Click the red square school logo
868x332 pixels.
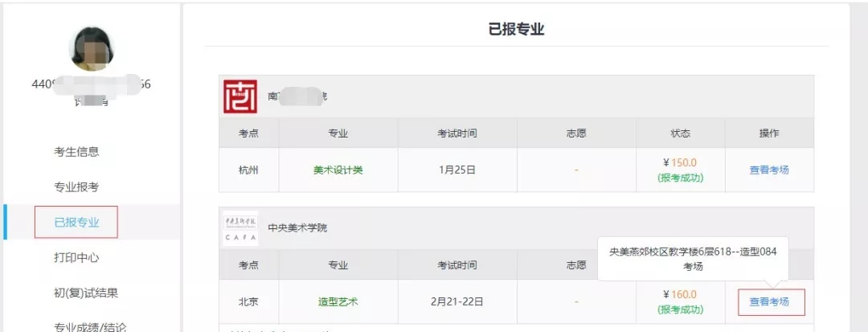coord(240,96)
